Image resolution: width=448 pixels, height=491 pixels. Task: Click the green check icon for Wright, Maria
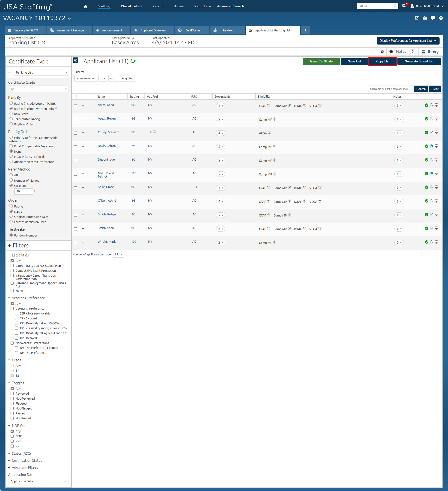(x=427, y=242)
